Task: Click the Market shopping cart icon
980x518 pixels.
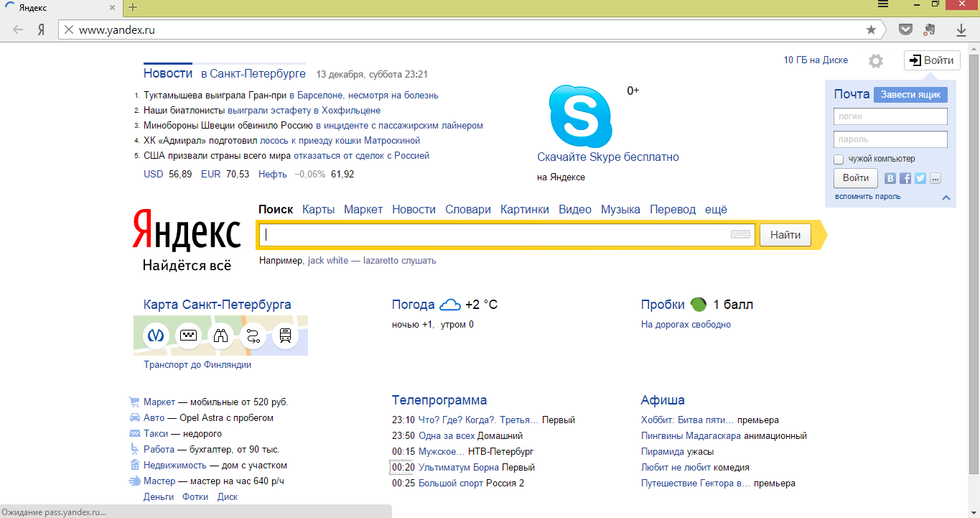Action: pyautogui.click(x=134, y=402)
